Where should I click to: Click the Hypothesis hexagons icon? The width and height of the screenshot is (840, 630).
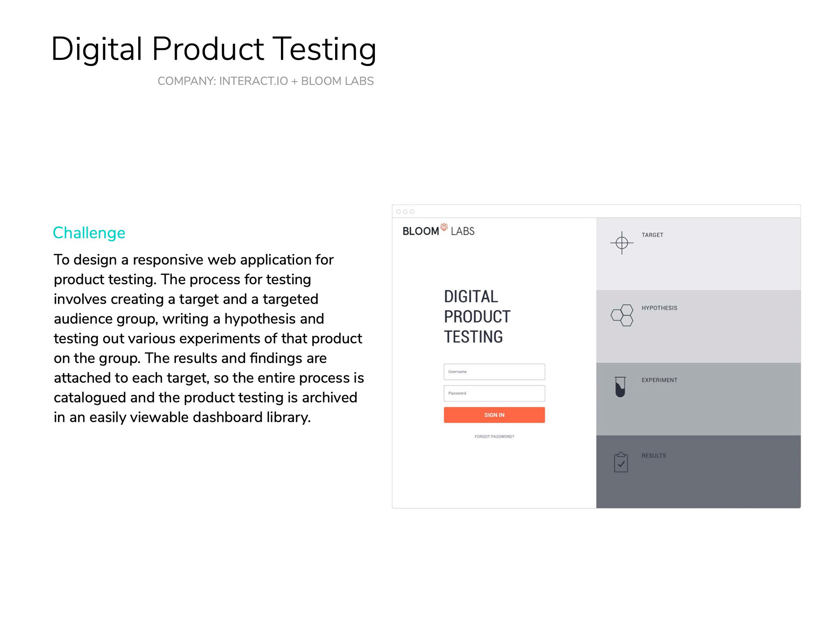tap(622, 315)
